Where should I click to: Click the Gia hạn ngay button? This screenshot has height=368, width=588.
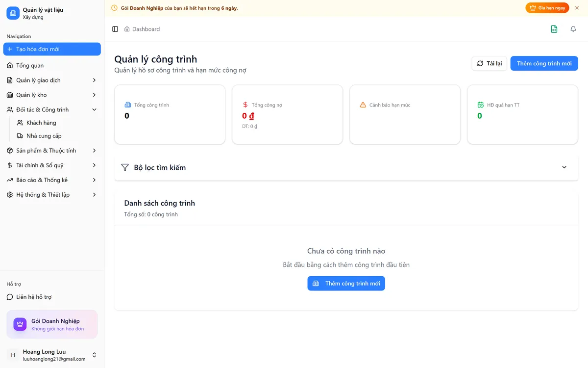(547, 8)
